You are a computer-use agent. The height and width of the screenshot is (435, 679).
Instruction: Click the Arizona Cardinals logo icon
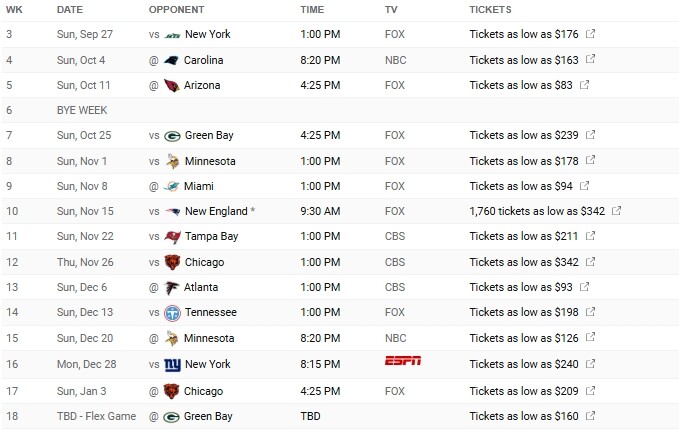pyautogui.click(x=171, y=85)
